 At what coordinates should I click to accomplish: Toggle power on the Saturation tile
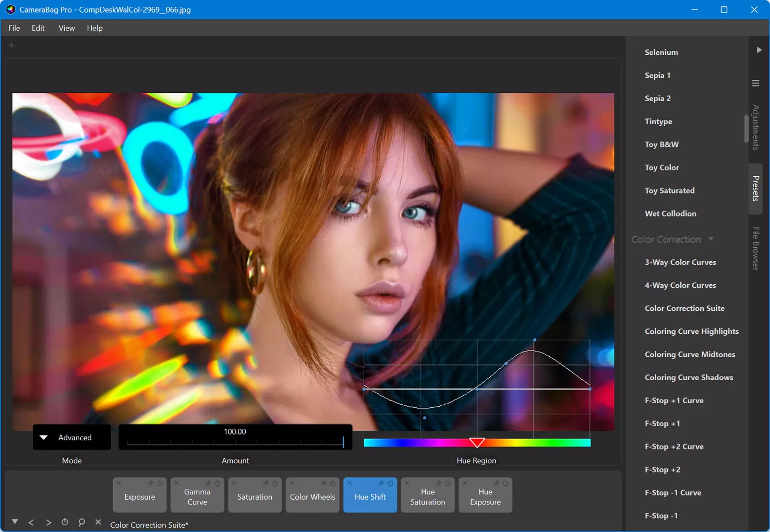coord(275,483)
